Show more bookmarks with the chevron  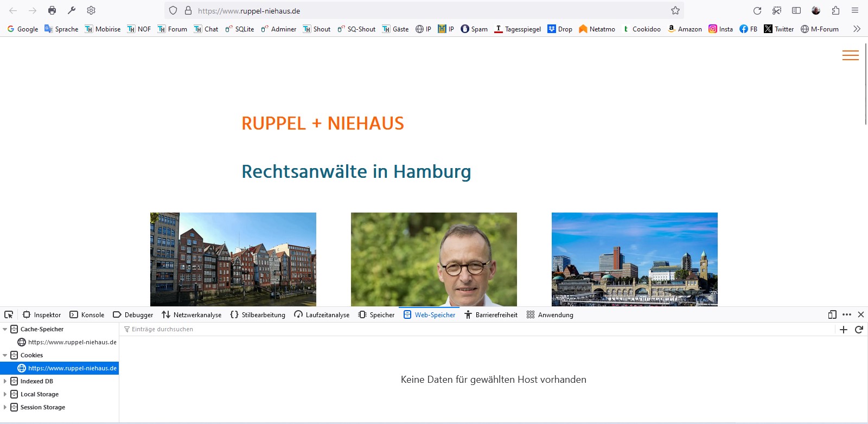pos(857,29)
